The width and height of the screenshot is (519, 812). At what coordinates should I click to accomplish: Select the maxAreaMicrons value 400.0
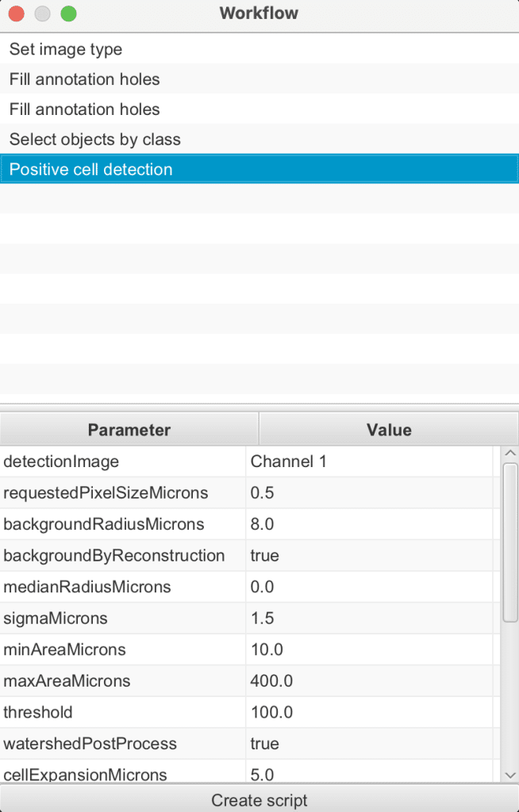(271, 681)
